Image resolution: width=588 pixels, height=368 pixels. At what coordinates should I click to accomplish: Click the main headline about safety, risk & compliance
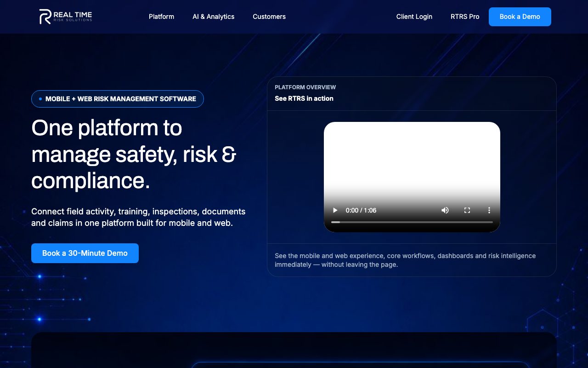[x=134, y=154]
